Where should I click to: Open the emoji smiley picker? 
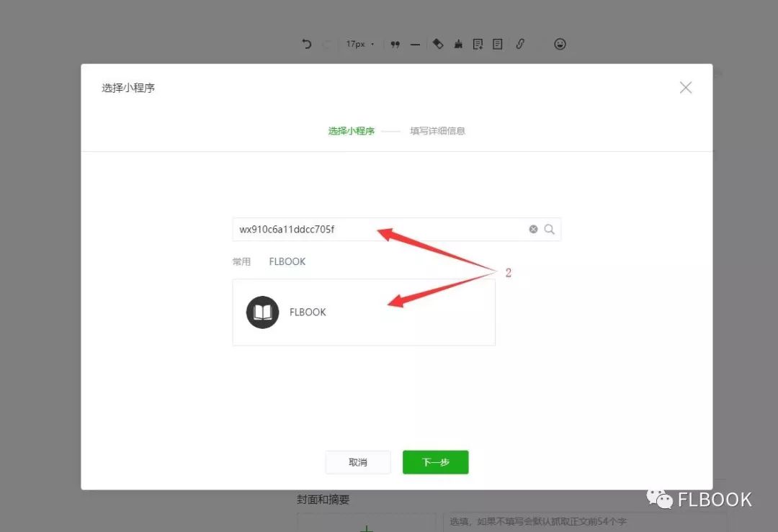tap(560, 44)
